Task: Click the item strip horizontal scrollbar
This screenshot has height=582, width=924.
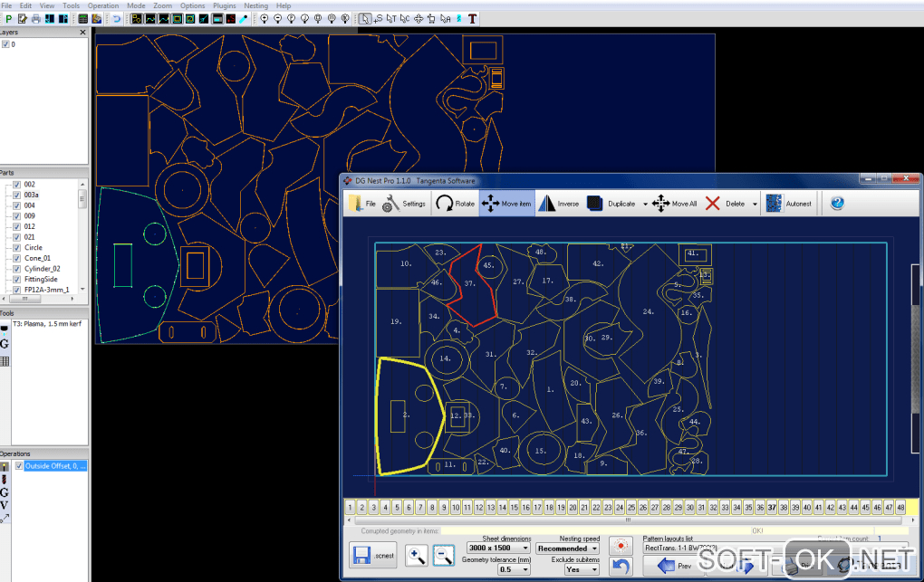Action: coord(628,520)
